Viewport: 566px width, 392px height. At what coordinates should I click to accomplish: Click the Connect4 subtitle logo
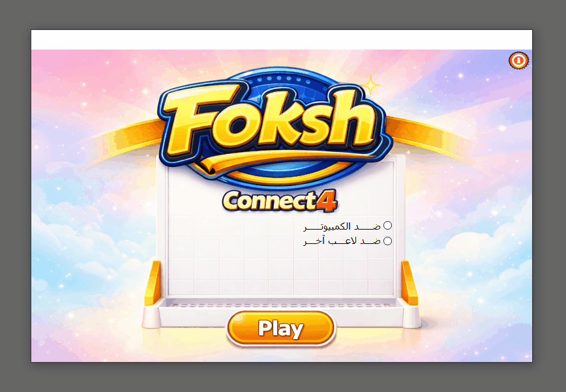[x=280, y=201]
